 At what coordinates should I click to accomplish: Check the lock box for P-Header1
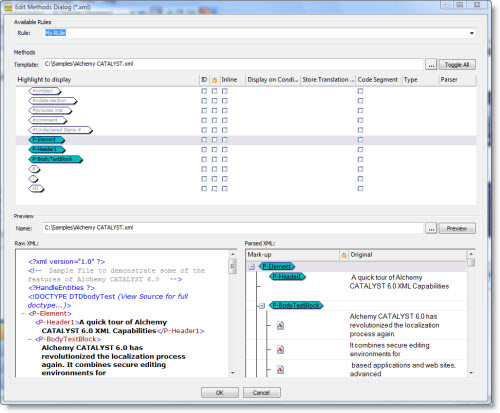coord(214,149)
